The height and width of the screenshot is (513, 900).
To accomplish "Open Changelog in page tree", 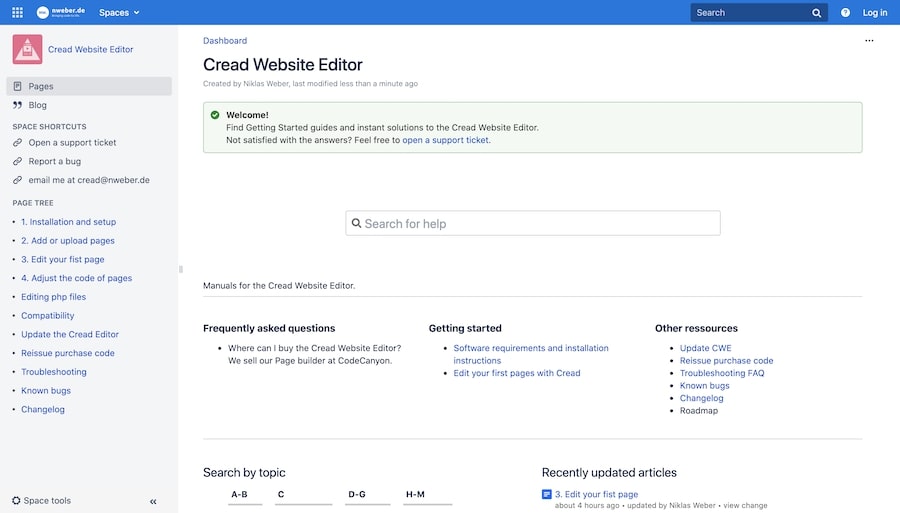I will [43, 409].
